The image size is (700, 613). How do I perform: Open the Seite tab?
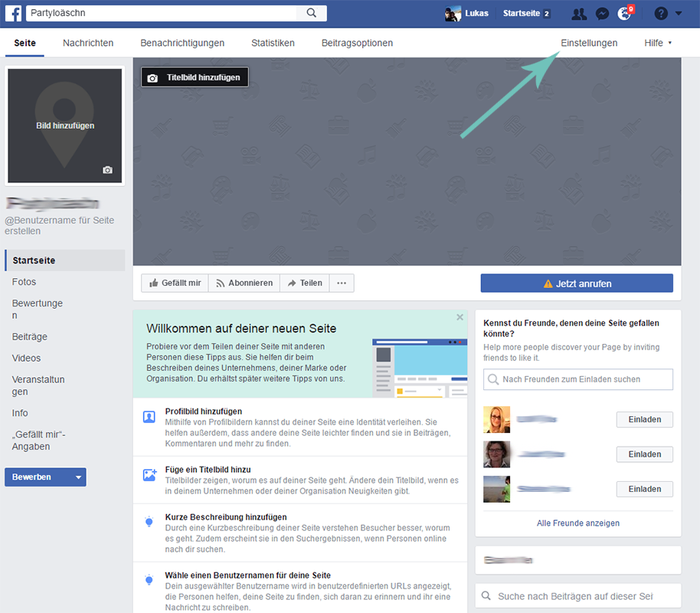click(25, 43)
